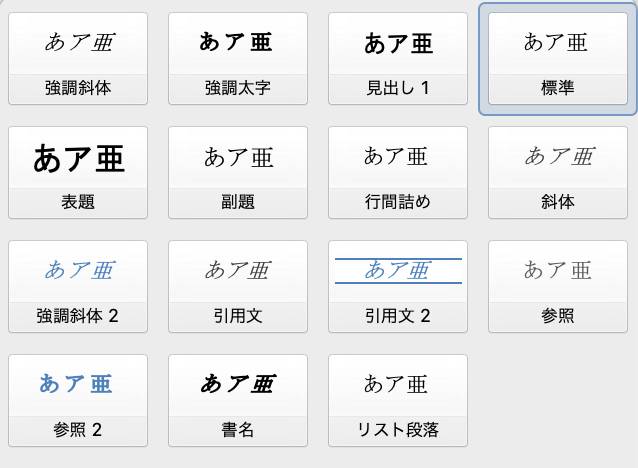The height and width of the screenshot is (468, 638).
Task: Select the 引用文 quote style
Action: (238, 286)
